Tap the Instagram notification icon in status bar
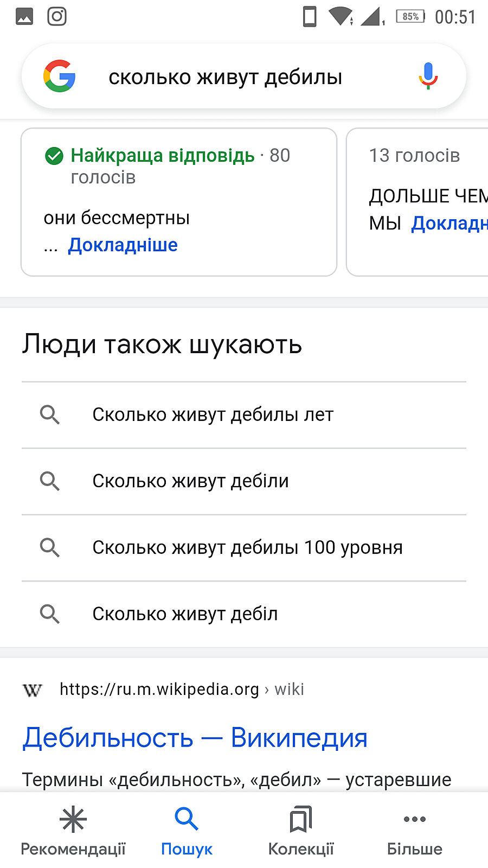Screen dimensions: 488x868 [57, 16]
